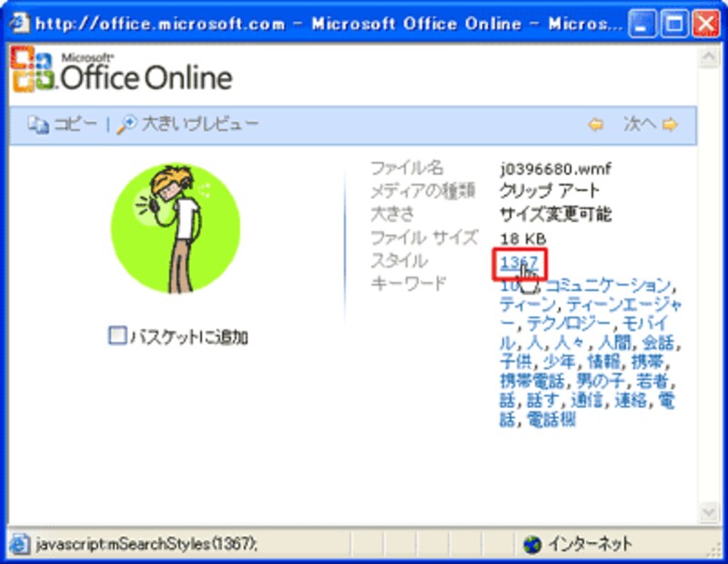Open style link 1367
This screenshot has height=564, width=728.
[519, 263]
